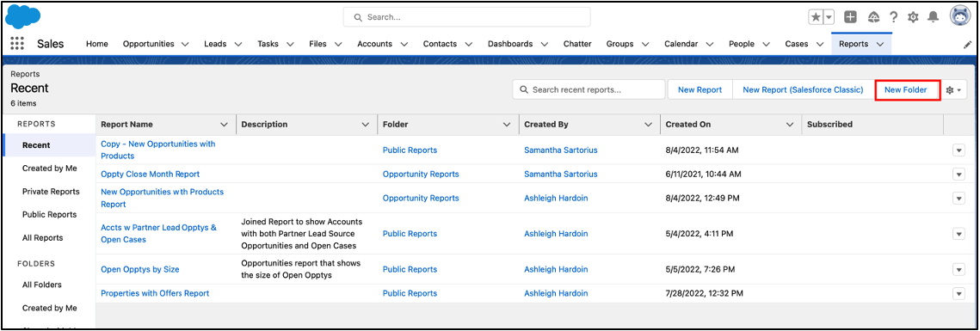Screen dimensions: 980x331
Task: Open the Trailhead guidance icon
Action: (x=874, y=17)
